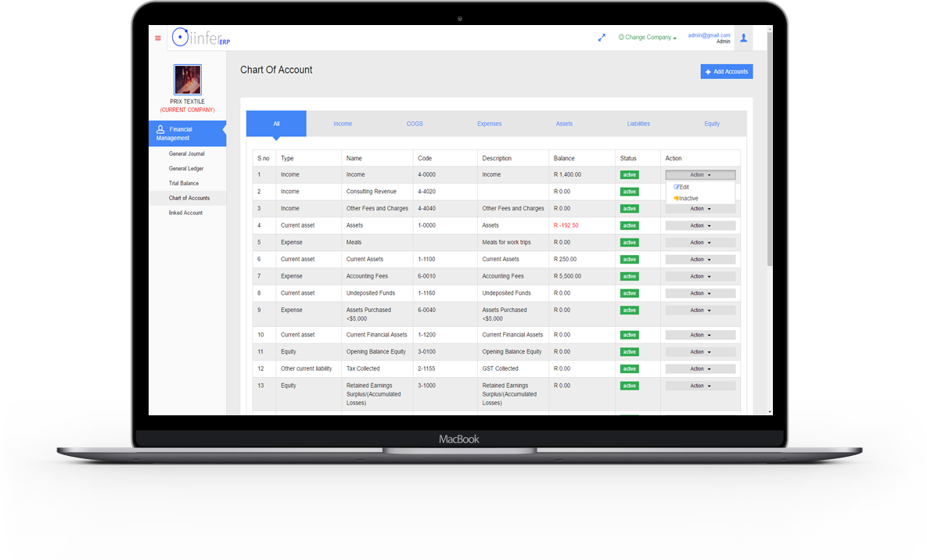The width and height of the screenshot is (927, 560).
Task: Click the page vertical scrollbar
Action: point(769,148)
